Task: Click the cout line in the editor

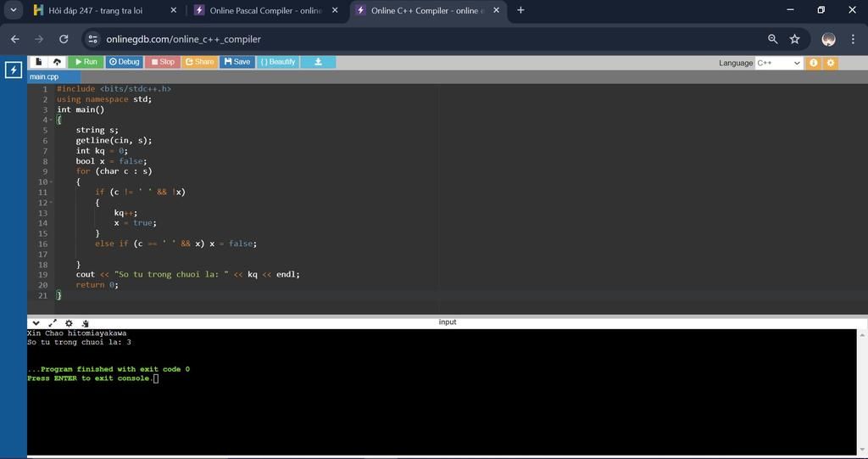Action: click(x=187, y=274)
